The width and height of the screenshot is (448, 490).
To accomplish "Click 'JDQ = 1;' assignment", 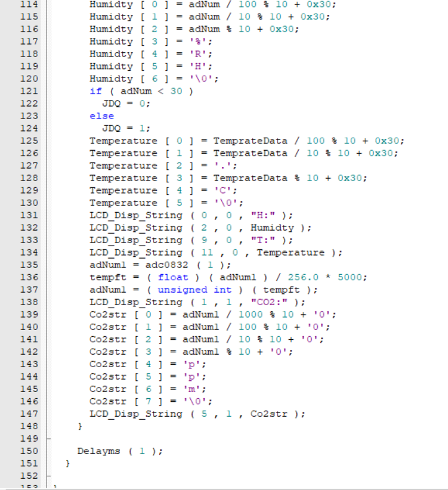I will (x=126, y=128).
